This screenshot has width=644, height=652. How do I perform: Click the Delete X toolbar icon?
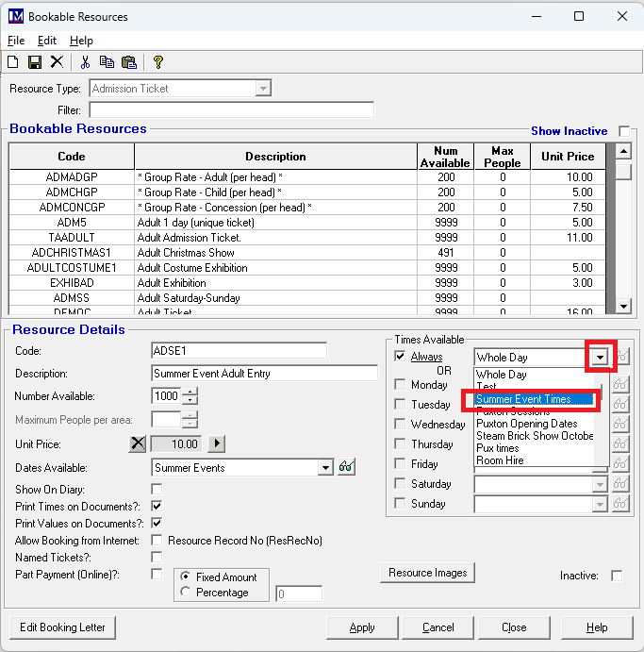(x=57, y=62)
